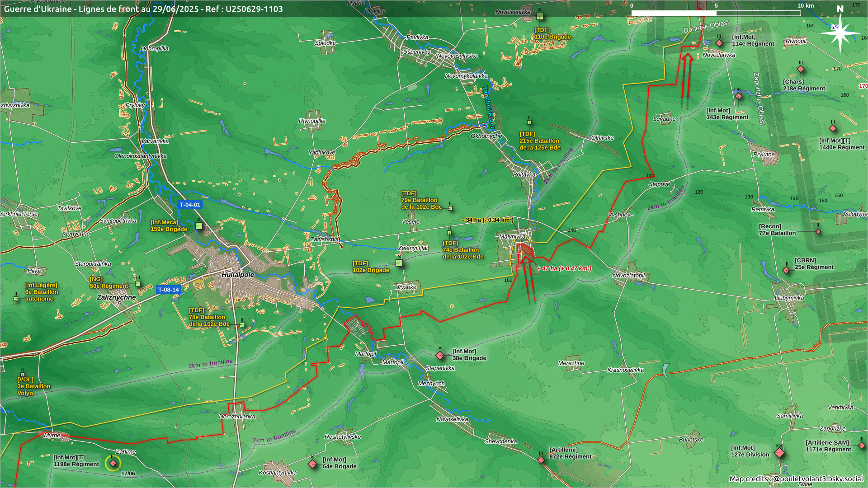Select the 143e Régiment red diamond marker
The image size is (868, 488).
tap(739, 96)
